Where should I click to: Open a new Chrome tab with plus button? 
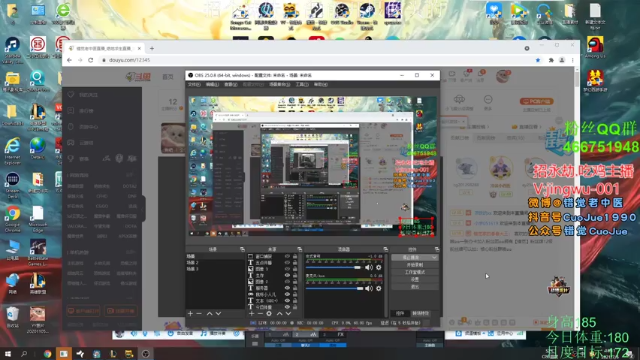pyautogui.click(x=152, y=48)
